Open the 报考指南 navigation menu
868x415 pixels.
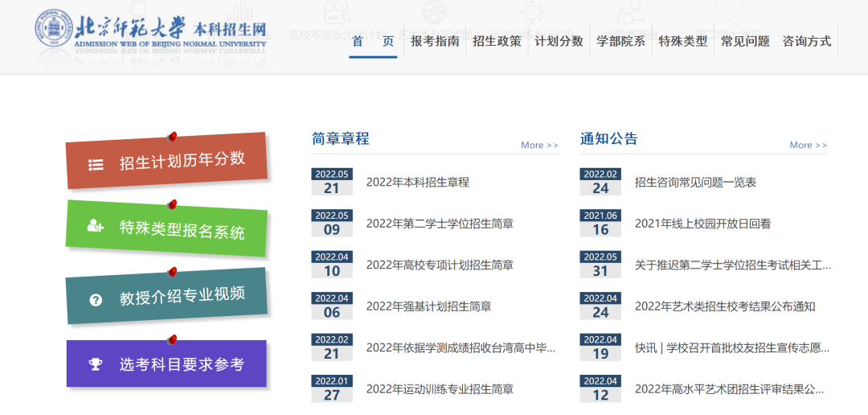[x=435, y=42]
